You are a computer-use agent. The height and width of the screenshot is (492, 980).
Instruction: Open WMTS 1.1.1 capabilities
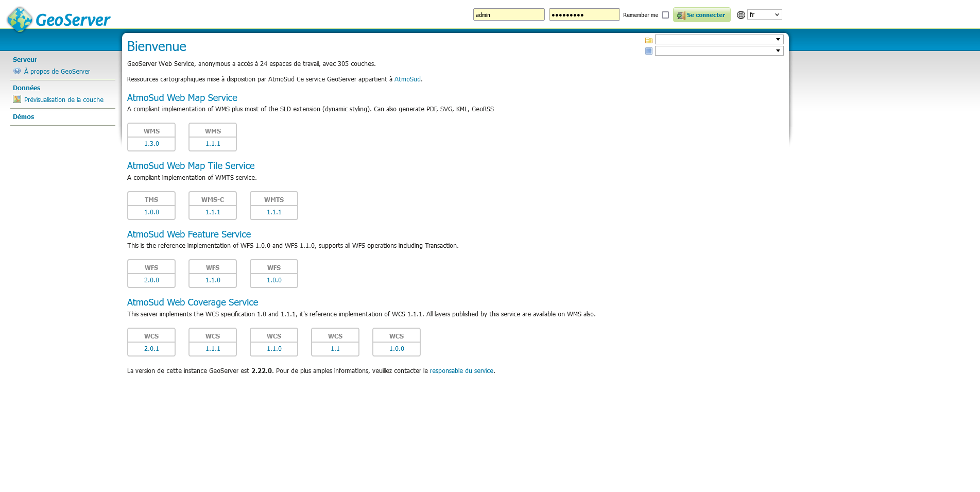click(x=274, y=212)
